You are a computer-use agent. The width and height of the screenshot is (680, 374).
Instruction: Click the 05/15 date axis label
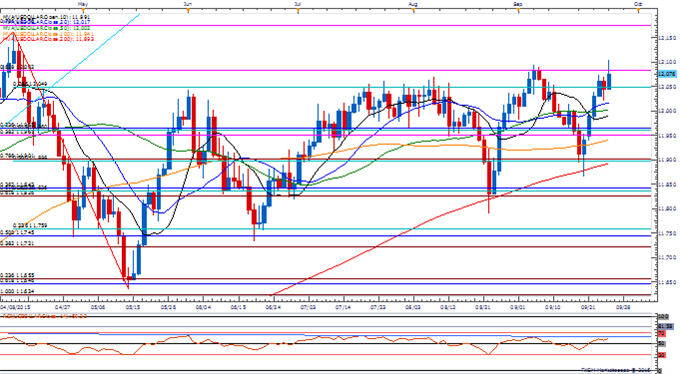[133, 306]
